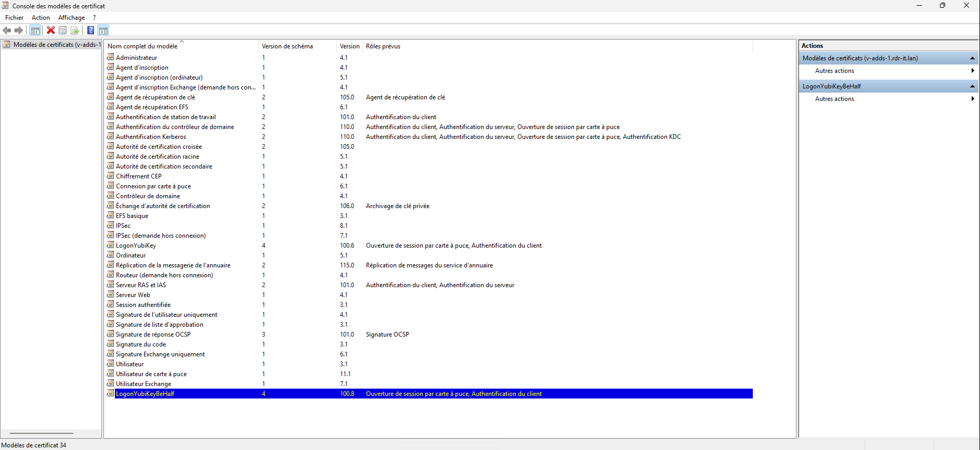Collapse Modèles de certificats actions section
The height and width of the screenshot is (450, 980).
pyautogui.click(x=972, y=58)
